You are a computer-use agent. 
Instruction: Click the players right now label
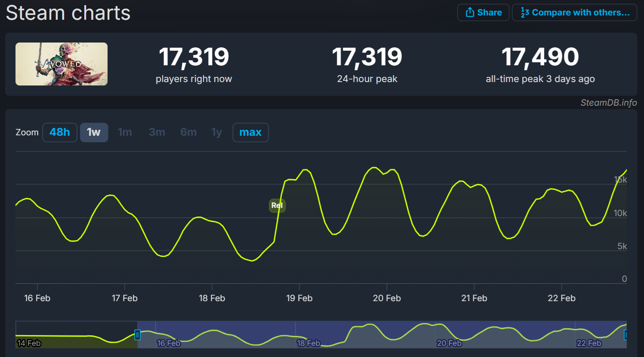click(x=194, y=79)
